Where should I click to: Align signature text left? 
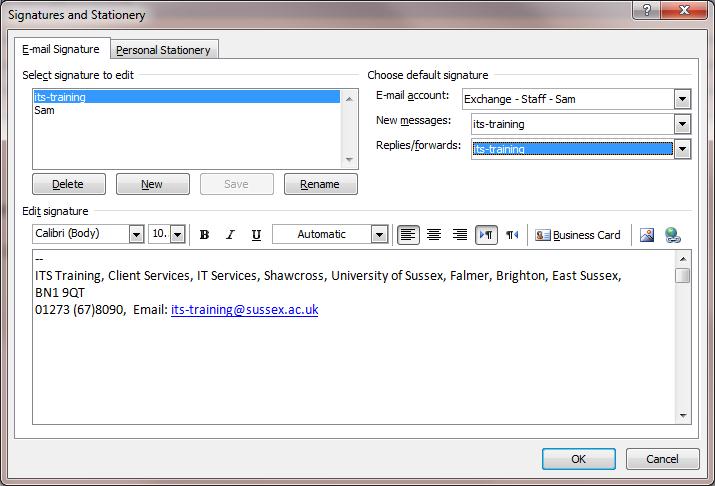408,235
